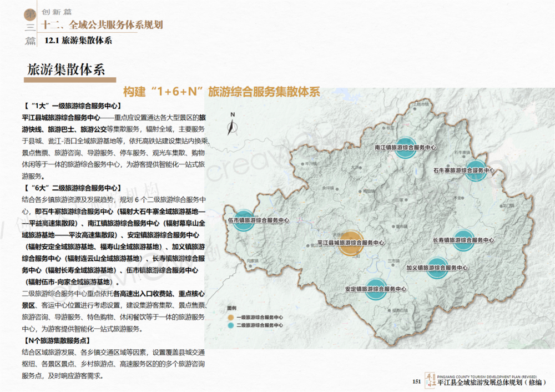
Task: Select the 长寿镇 service center marker
Action: pos(463,240)
